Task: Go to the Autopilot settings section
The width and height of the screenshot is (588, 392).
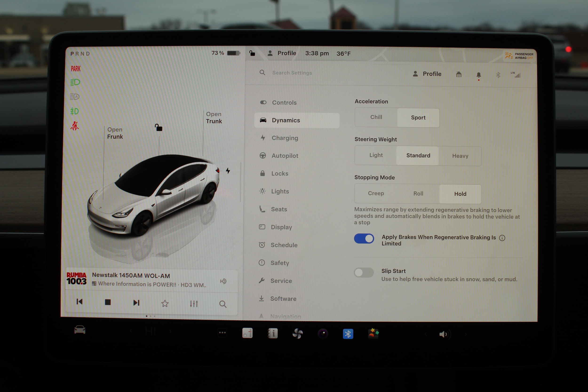Action: click(285, 156)
